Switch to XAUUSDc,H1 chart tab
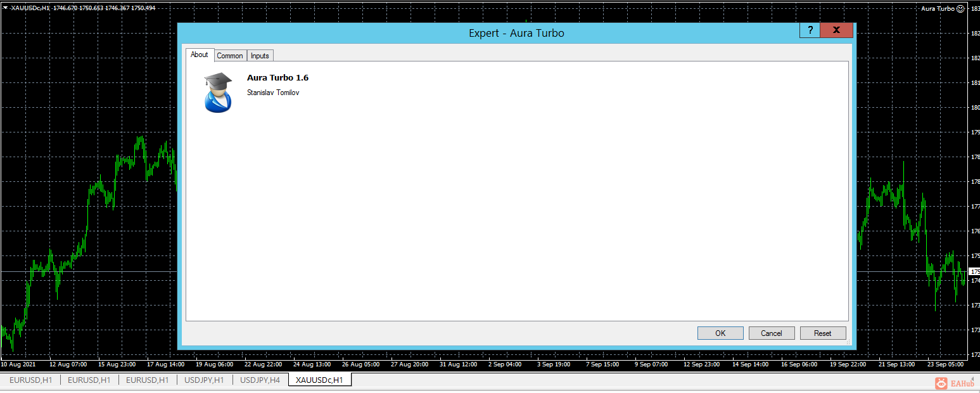The image size is (980, 393). pos(320,380)
